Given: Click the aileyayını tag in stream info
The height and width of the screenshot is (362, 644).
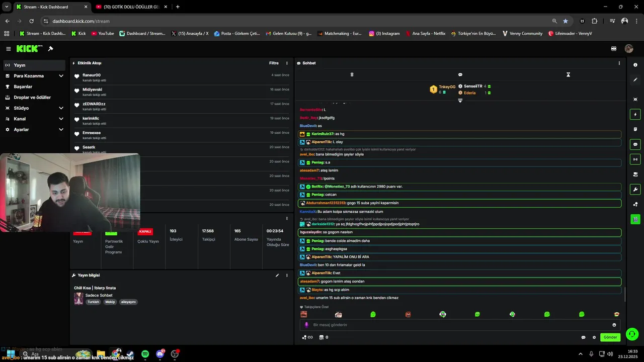Looking at the screenshot, I should pyautogui.click(x=128, y=302).
